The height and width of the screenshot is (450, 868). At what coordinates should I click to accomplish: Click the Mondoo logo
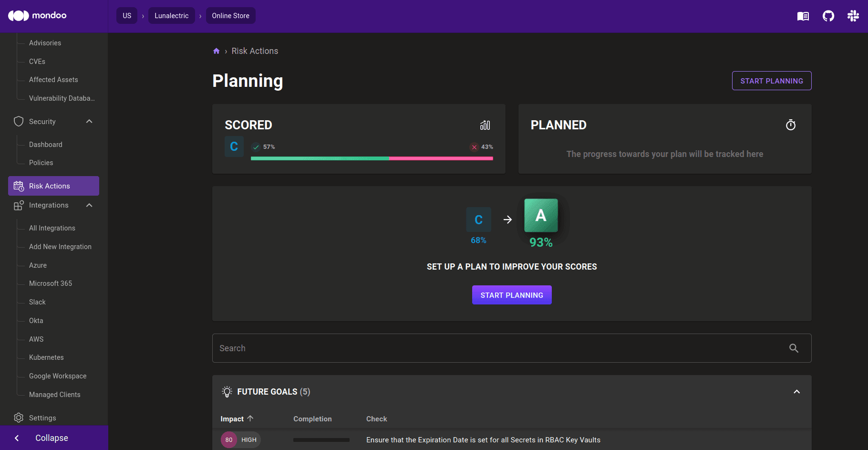pyautogui.click(x=37, y=16)
